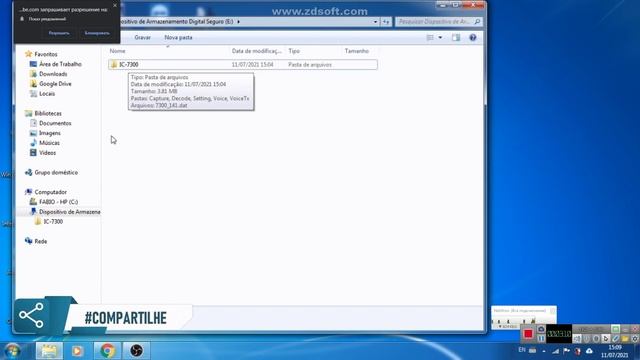Open Google Chrome from the taskbar
Viewport: 640px width, 360px height.
tap(107, 351)
